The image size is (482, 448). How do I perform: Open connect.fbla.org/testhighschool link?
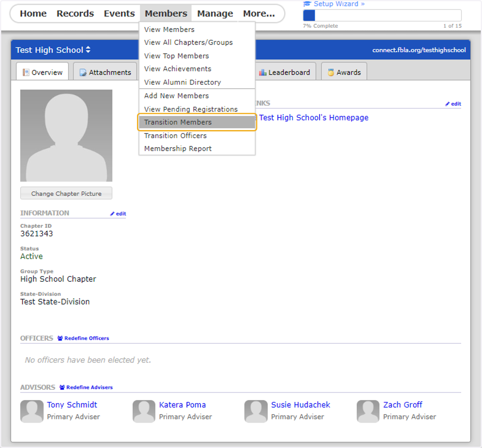[x=419, y=50]
